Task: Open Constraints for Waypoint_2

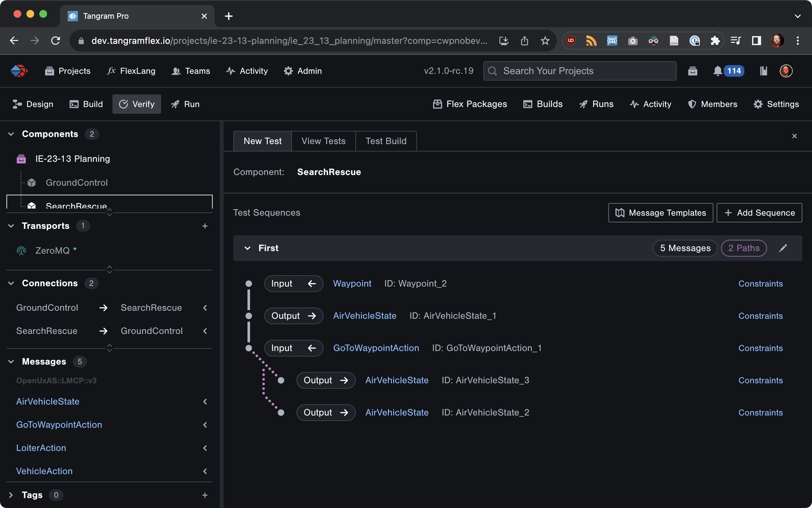Action: click(x=761, y=284)
